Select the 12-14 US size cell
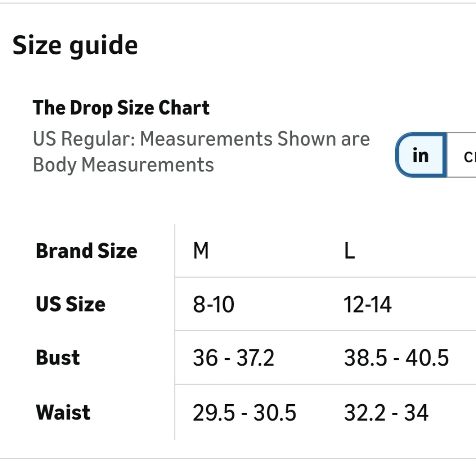Image resolution: width=476 pixels, height=476 pixels. [x=368, y=304]
